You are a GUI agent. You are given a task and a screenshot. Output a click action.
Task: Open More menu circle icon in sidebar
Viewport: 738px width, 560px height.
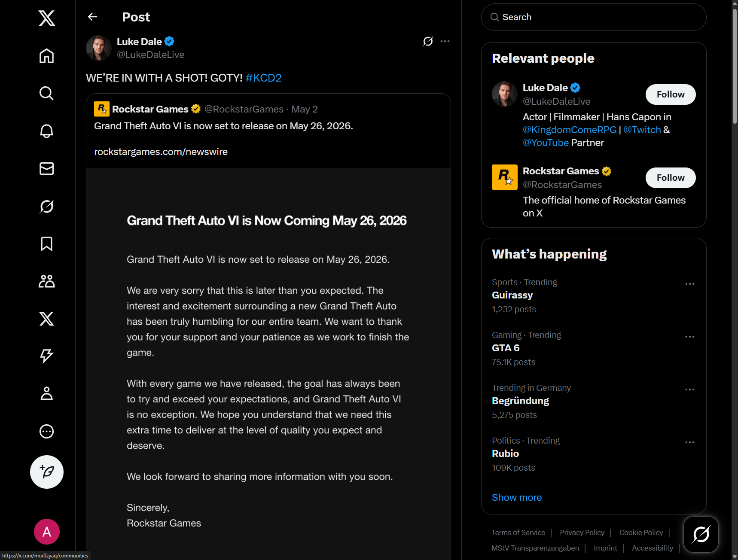point(46,431)
